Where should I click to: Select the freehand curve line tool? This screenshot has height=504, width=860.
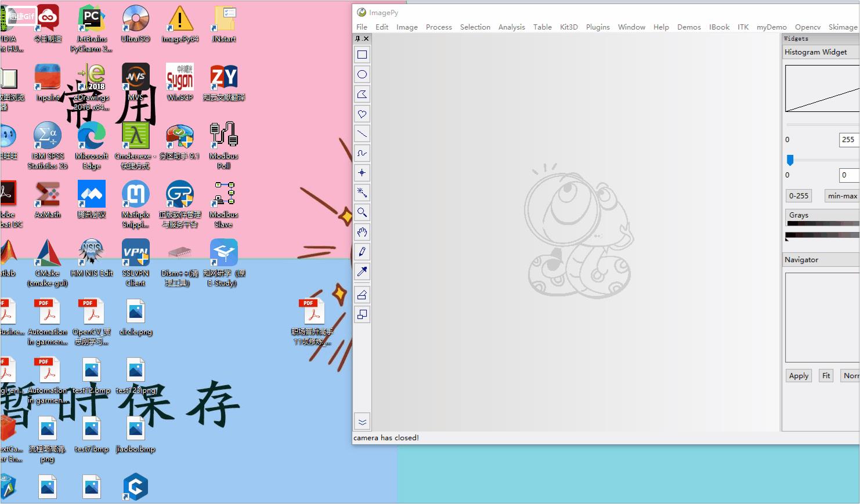point(362,153)
